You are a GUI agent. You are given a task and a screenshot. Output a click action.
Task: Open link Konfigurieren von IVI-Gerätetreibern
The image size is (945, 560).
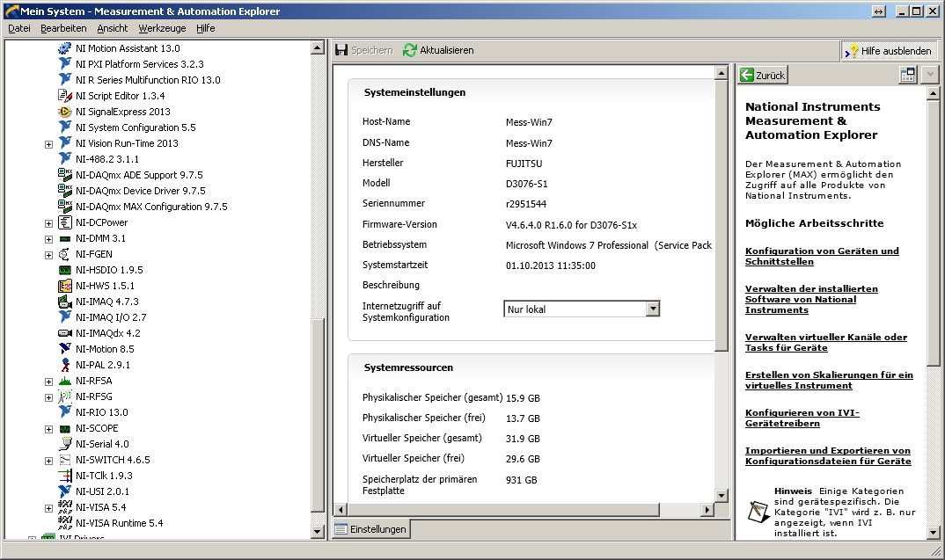[802, 418]
